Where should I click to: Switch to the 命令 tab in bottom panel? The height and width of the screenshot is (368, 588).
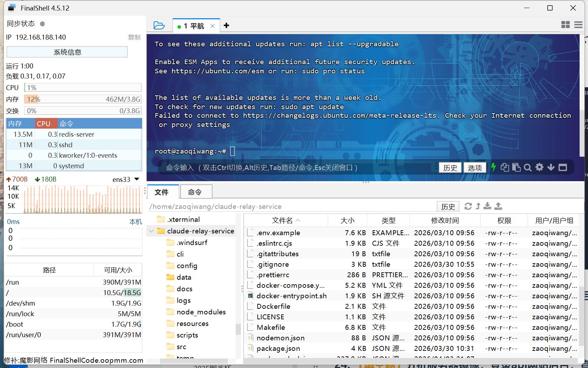click(x=195, y=192)
